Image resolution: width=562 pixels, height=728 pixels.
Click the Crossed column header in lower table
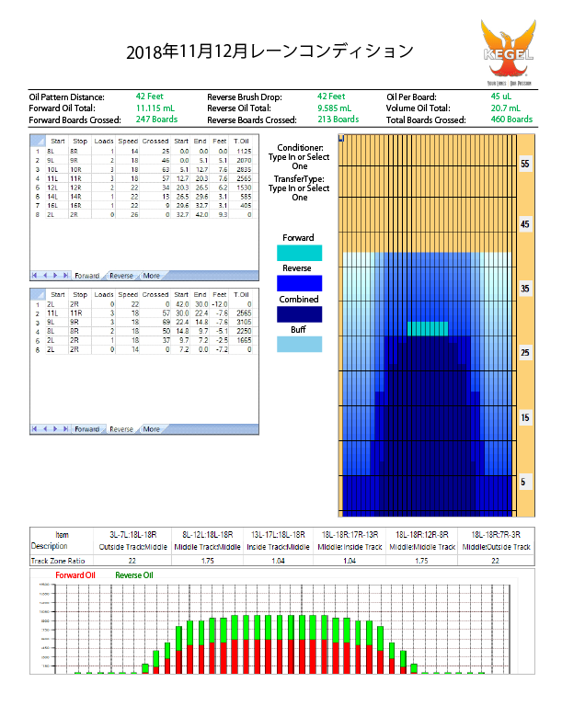point(155,295)
